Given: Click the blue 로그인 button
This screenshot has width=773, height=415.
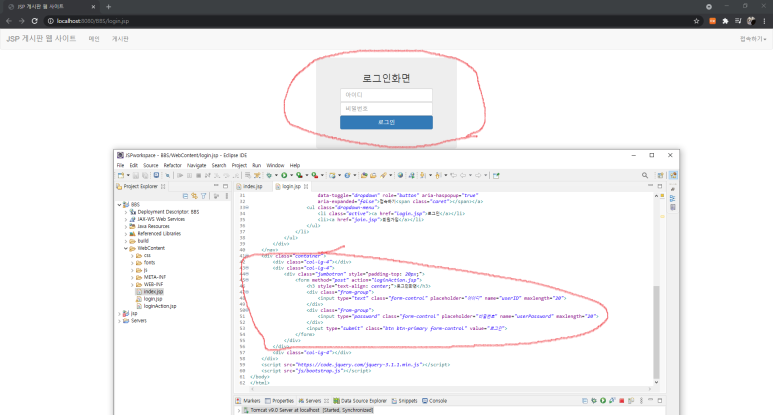Looking at the screenshot, I should click(386, 122).
